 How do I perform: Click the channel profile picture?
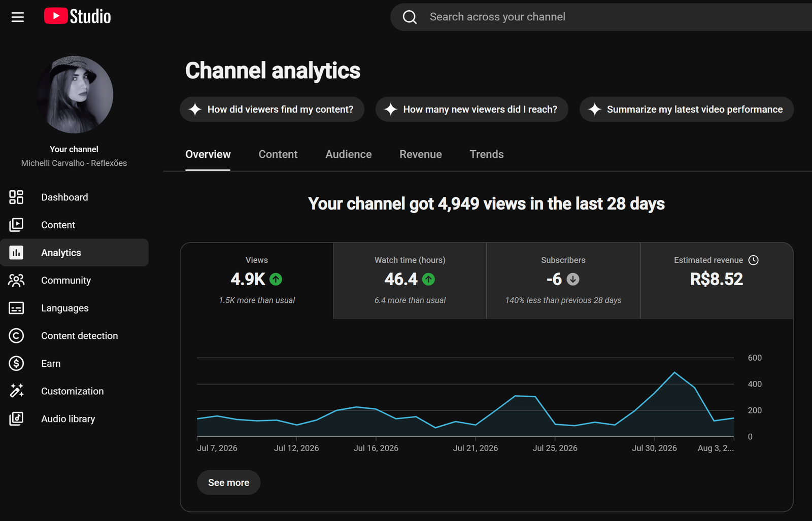pyautogui.click(x=75, y=94)
